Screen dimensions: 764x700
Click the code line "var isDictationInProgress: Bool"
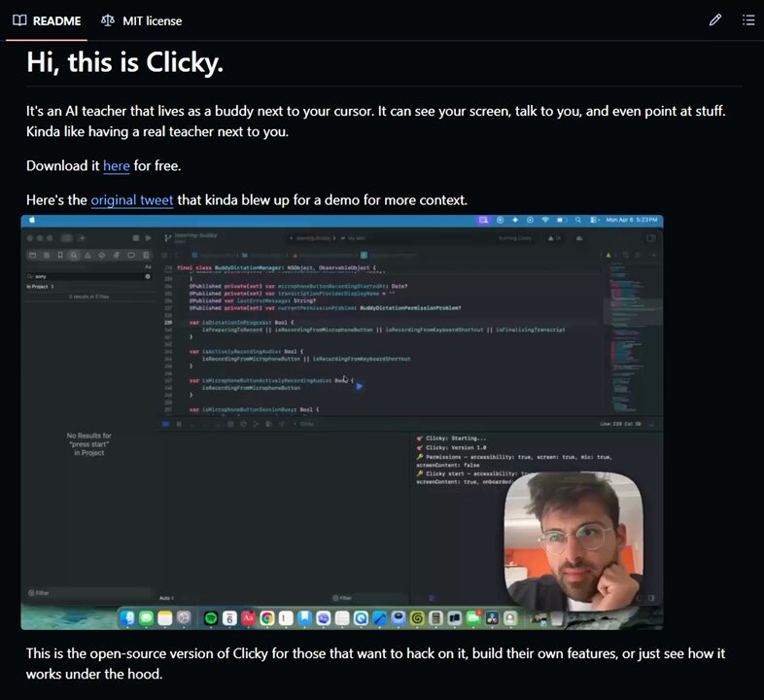click(242, 322)
